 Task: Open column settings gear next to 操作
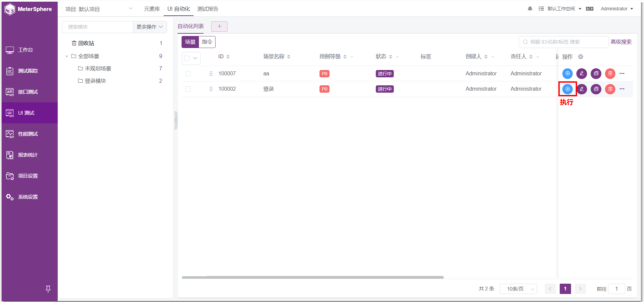tap(581, 57)
